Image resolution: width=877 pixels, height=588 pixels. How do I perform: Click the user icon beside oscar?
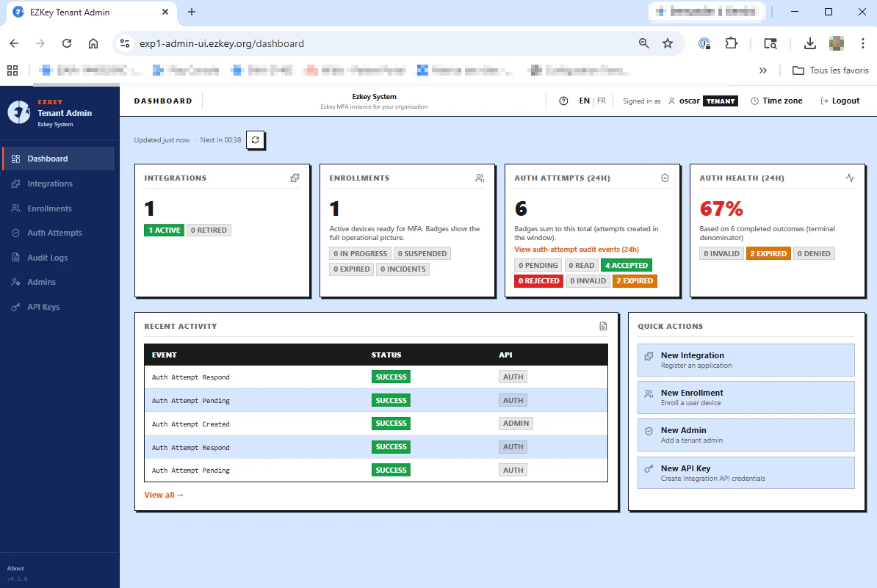click(x=672, y=101)
